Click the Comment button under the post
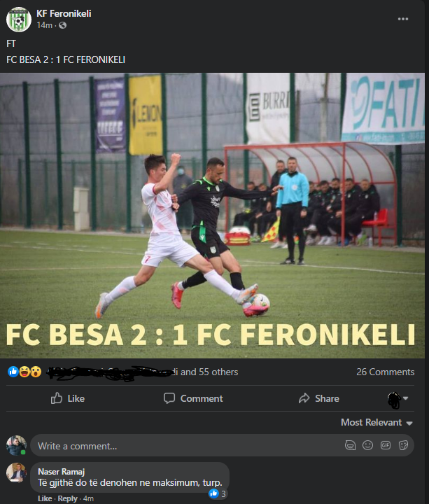Viewport: 429px width, 504px height. click(x=193, y=398)
